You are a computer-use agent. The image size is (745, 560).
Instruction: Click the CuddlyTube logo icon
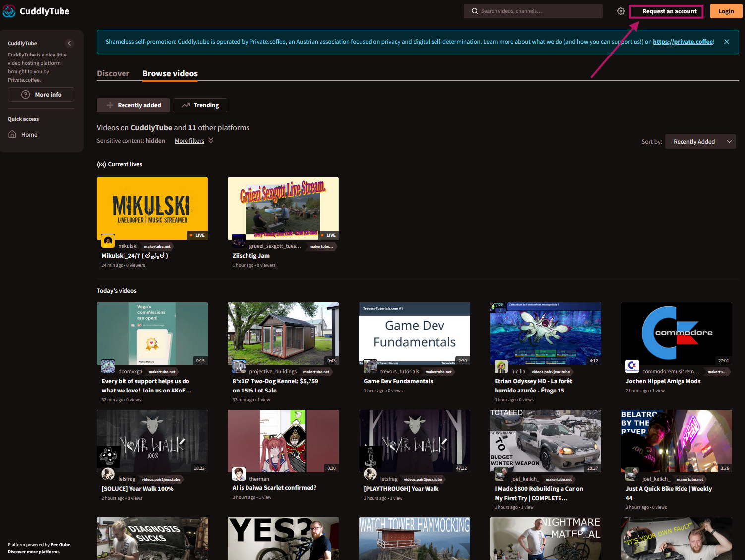9,11
